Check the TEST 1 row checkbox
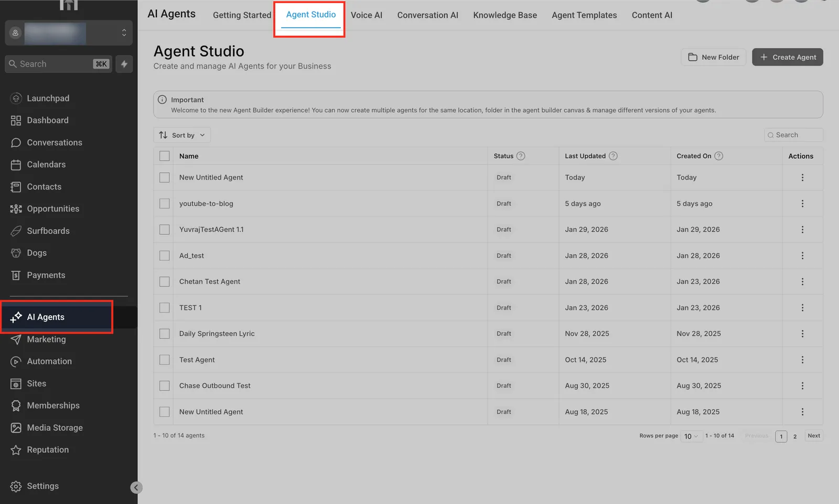This screenshot has height=504, width=839. [x=165, y=308]
